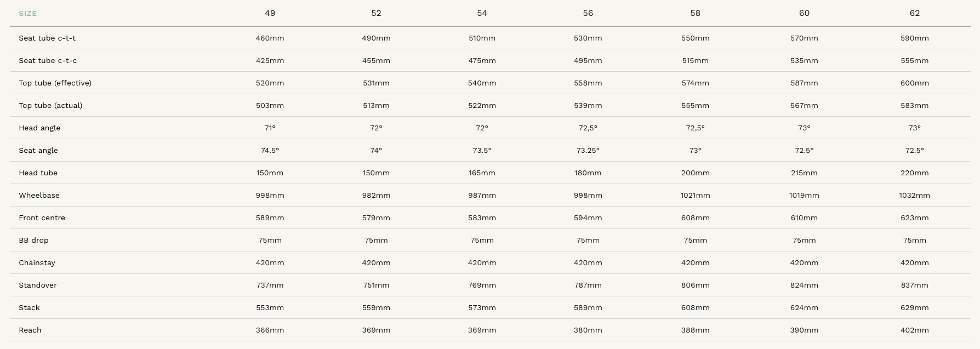This screenshot has height=349, width=980.
Task: Select the size 56 column header
Action: pos(588,13)
